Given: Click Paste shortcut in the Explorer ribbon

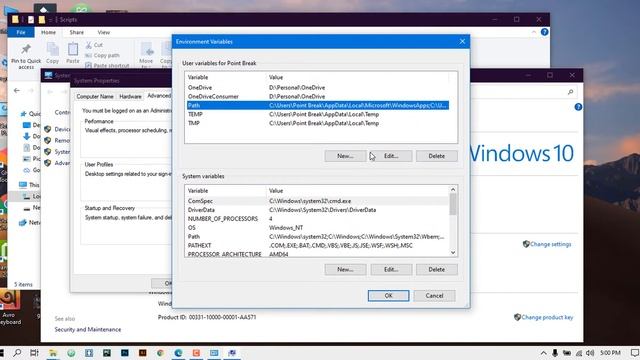Looking at the screenshot, I should click(x=107, y=65).
